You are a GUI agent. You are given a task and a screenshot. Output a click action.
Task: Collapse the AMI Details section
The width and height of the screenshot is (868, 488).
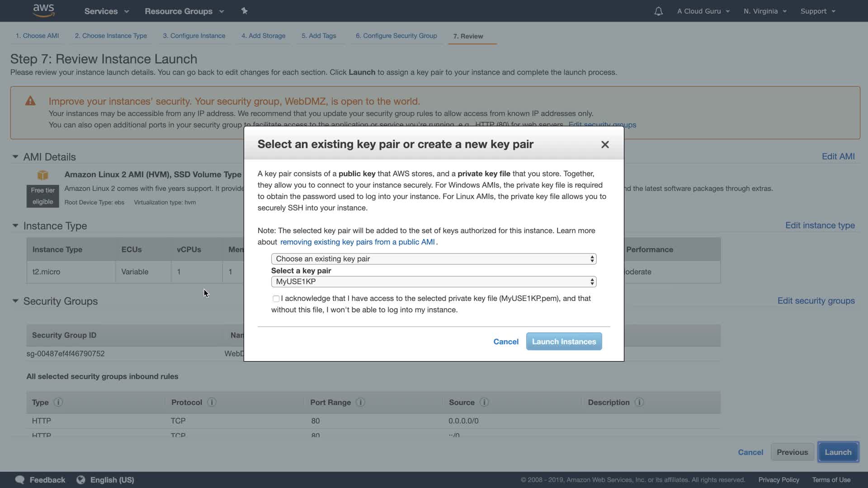(15, 157)
